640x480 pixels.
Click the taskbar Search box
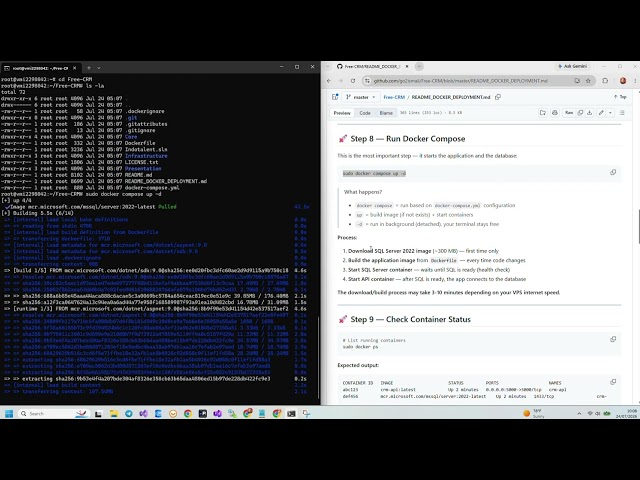pos(53,413)
